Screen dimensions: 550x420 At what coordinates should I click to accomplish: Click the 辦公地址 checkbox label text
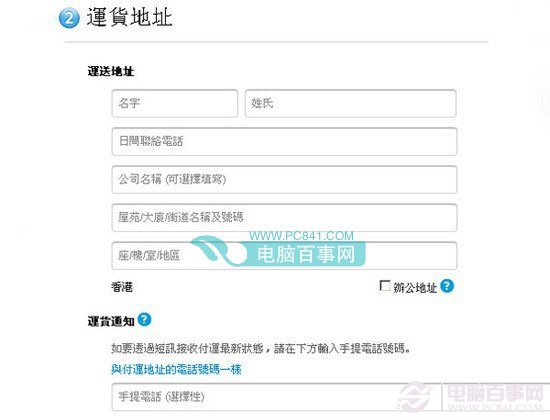pyautogui.click(x=415, y=288)
